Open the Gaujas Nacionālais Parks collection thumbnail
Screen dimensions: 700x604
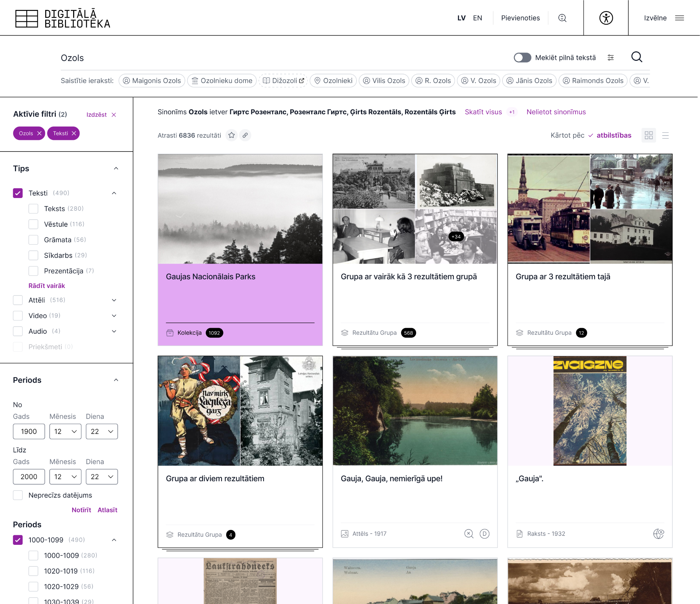[240, 209]
